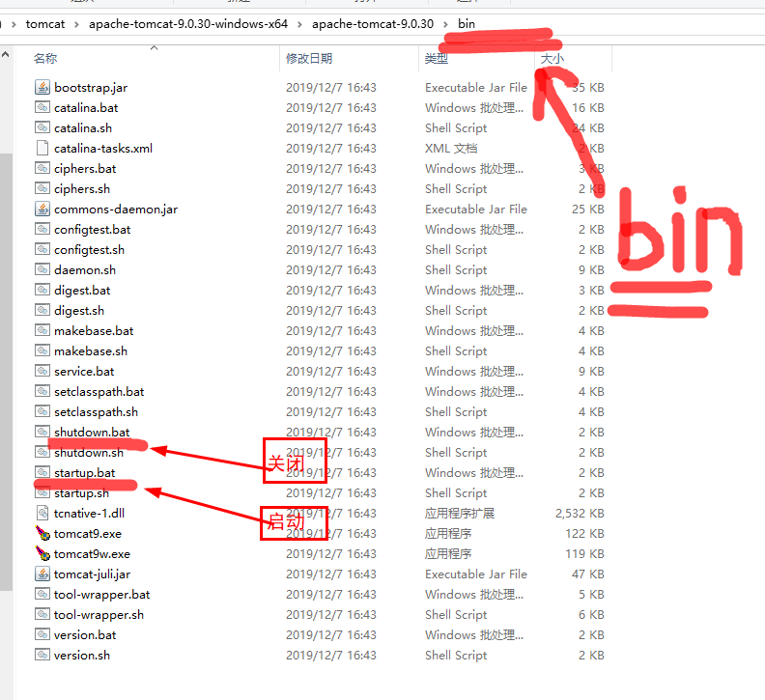Select the bootstrap.jar file icon
Screen dimensions: 765x700
[42, 87]
